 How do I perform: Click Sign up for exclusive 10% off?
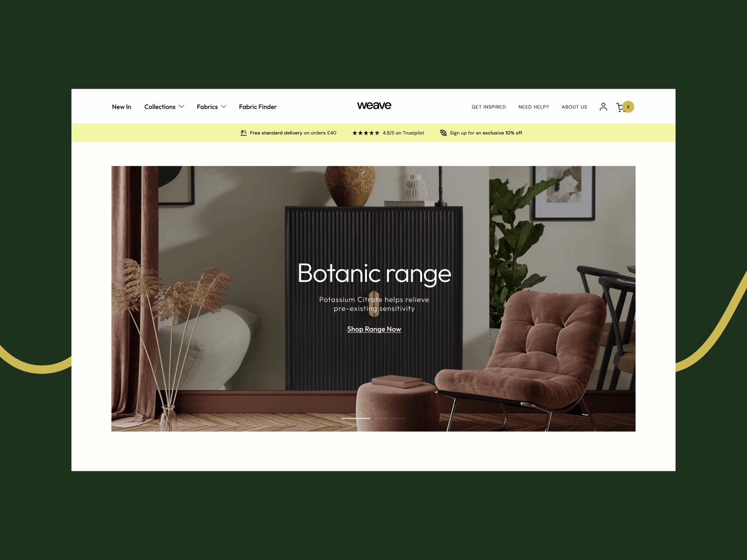tap(486, 133)
